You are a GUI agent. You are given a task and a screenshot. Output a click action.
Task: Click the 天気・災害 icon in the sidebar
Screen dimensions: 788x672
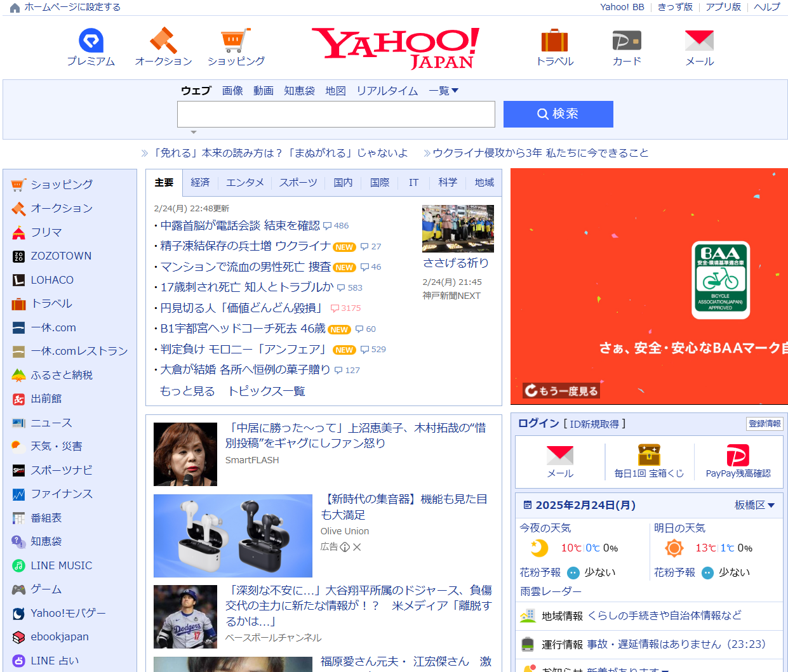click(18, 447)
